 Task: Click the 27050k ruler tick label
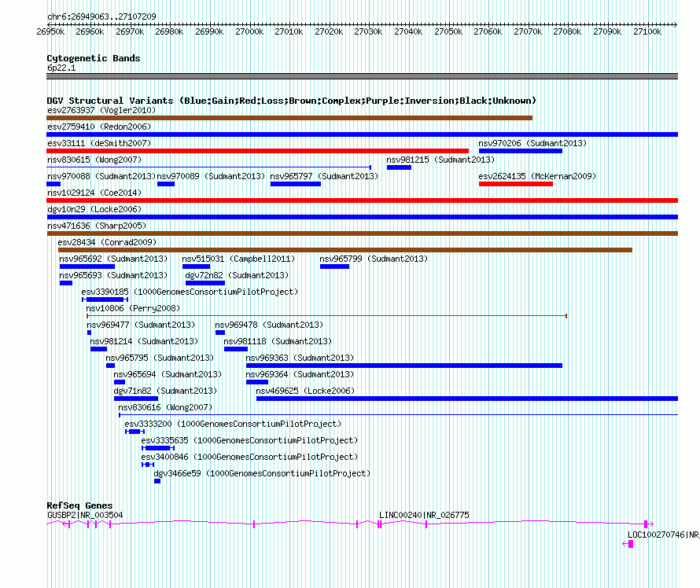[x=448, y=31]
